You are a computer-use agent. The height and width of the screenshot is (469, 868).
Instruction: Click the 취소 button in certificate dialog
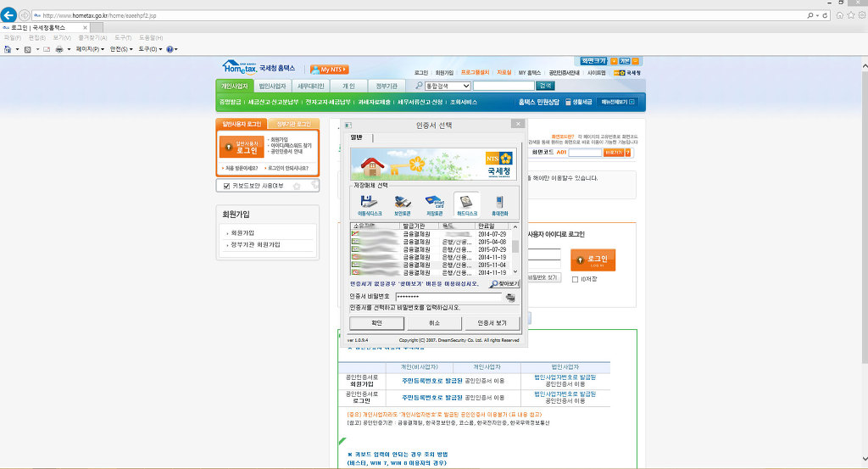tap(435, 323)
